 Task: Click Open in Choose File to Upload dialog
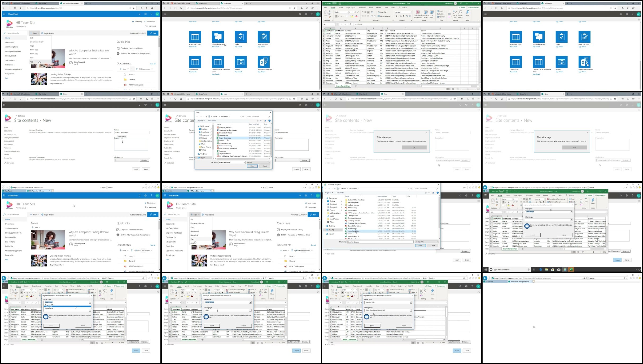[420, 245]
